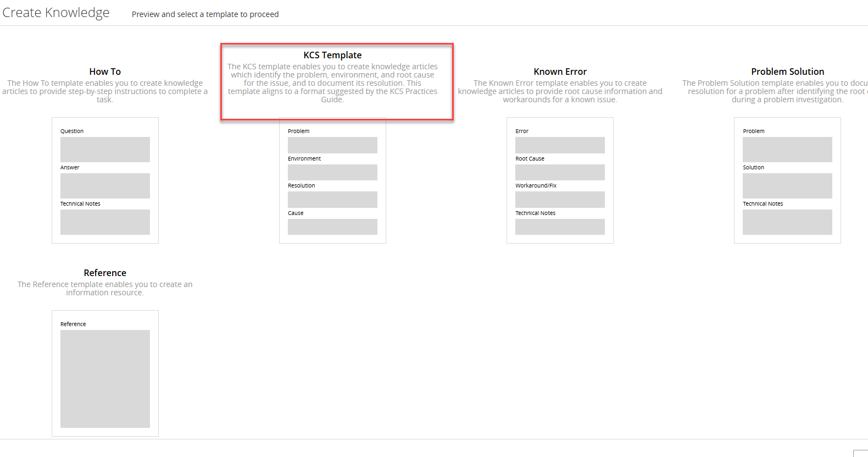This screenshot has height=457, width=868.
Task: Click the Reference template description text
Action: click(x=105, y=288)
